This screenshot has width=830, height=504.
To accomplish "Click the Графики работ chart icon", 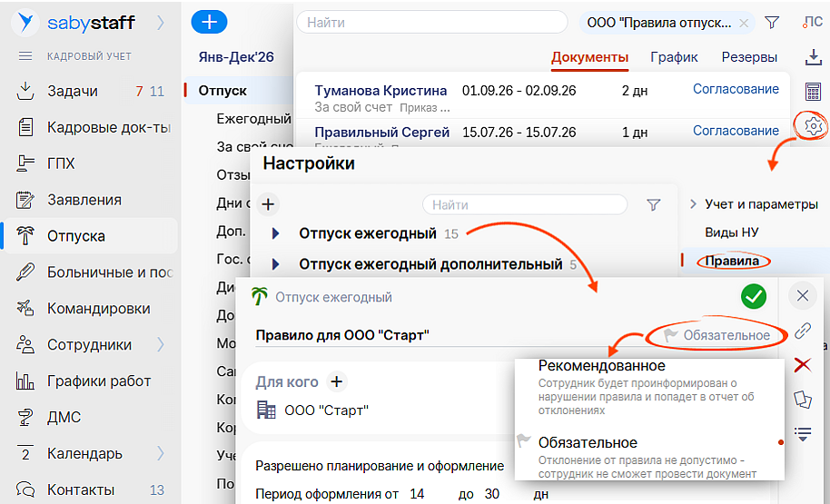I will coord(25,381).
